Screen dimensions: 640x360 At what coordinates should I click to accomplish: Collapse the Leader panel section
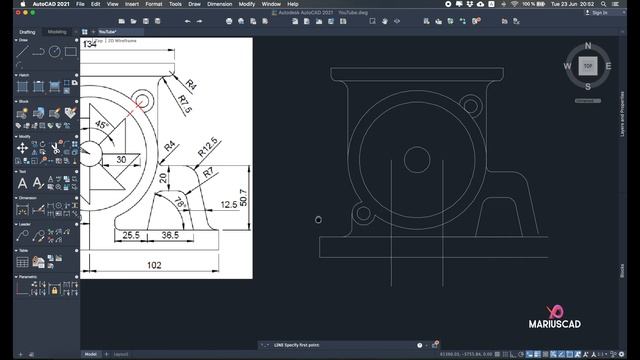(x=16, y=224)
